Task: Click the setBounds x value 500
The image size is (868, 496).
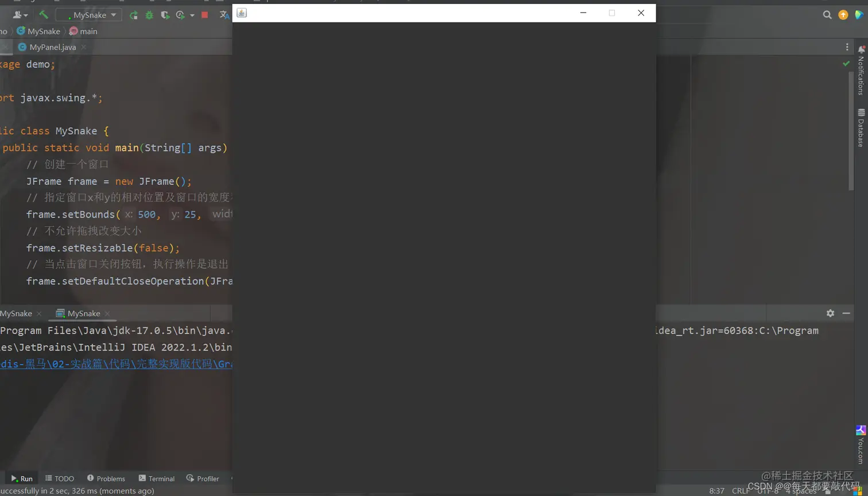Action: pos(146,215)
